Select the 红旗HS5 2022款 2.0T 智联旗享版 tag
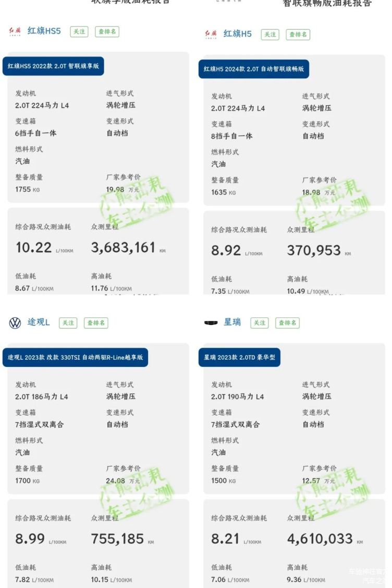This screenshot has height=588, width=392. click(53, 66)
